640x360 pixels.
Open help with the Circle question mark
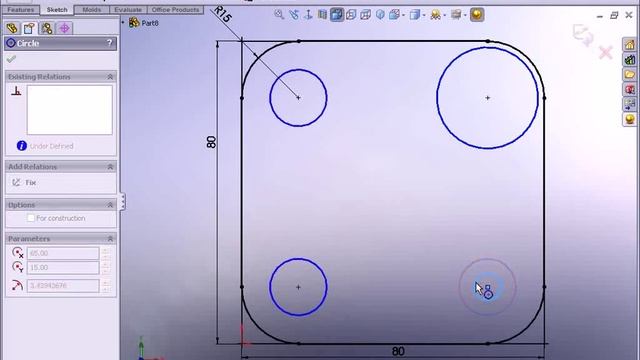(x=109, y=43)
